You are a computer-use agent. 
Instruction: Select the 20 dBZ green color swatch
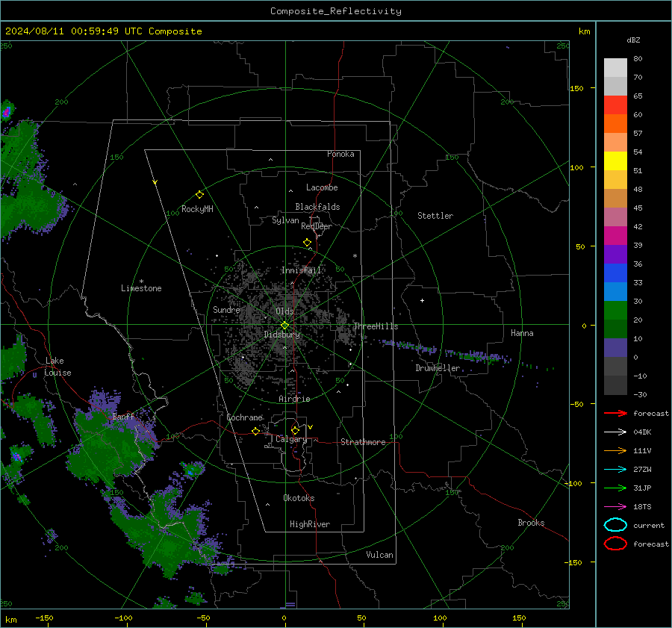[x=615, y=311]
